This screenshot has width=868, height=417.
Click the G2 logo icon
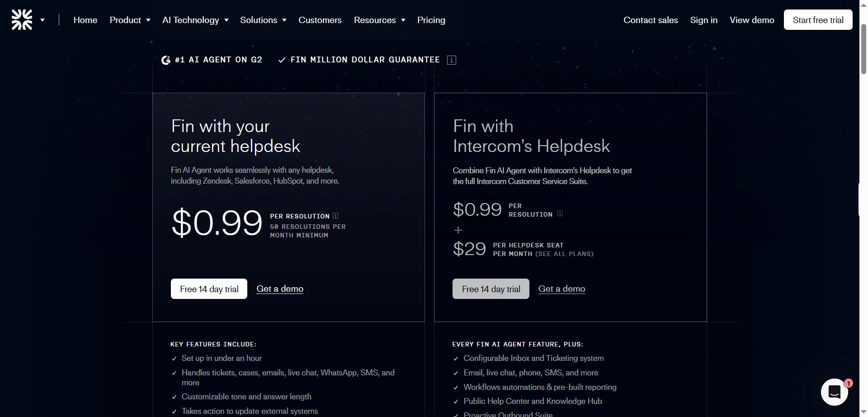point(166,60)
